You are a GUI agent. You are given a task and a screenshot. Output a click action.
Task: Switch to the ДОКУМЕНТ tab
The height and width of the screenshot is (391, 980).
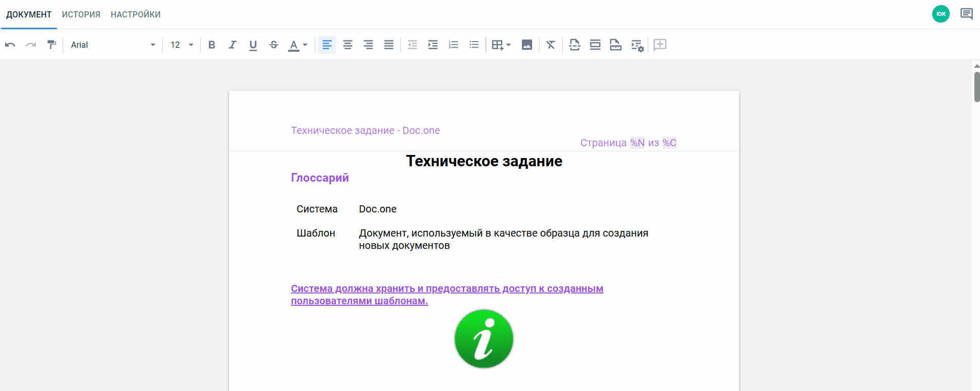29,14
